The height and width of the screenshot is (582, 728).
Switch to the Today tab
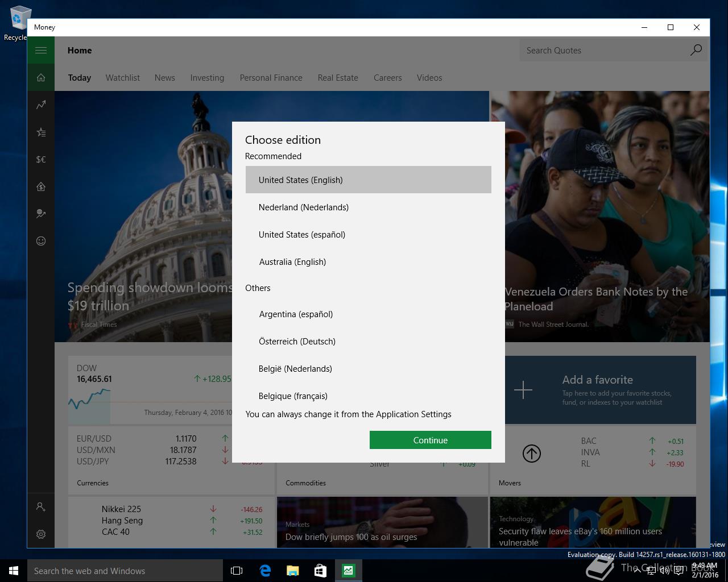pos(80,78)
